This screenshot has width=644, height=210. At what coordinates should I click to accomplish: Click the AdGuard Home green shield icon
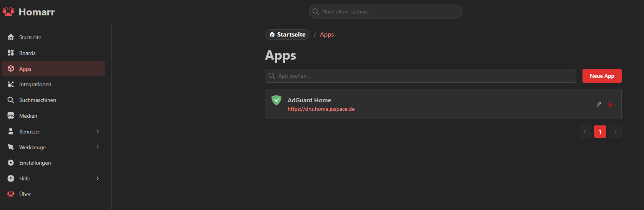276,100
